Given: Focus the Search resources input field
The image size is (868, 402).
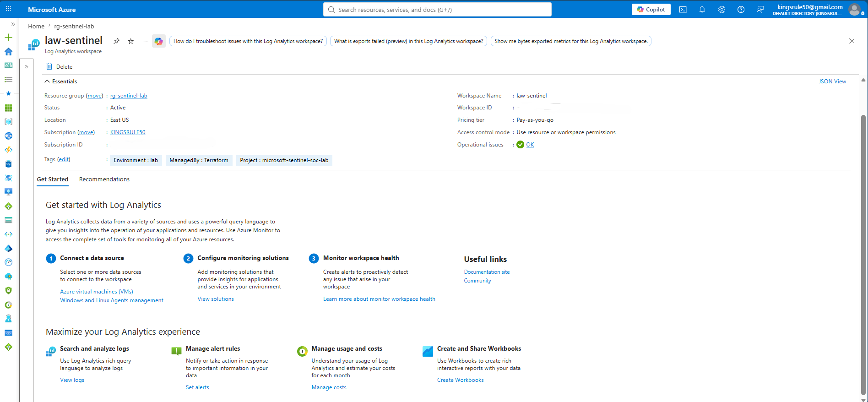Looking at the screenshot, I should (437, 10).
